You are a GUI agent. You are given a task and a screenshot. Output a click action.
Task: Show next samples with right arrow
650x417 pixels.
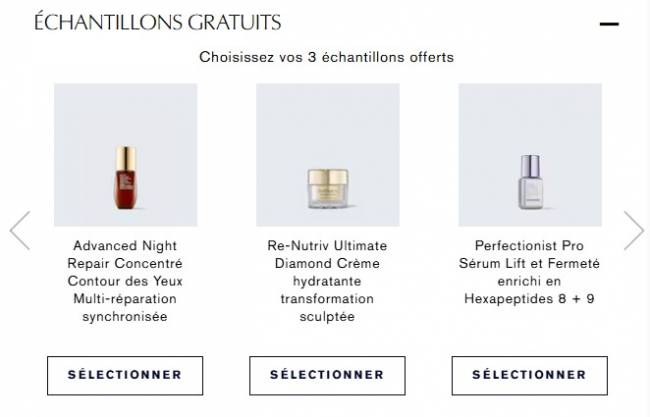633,230
